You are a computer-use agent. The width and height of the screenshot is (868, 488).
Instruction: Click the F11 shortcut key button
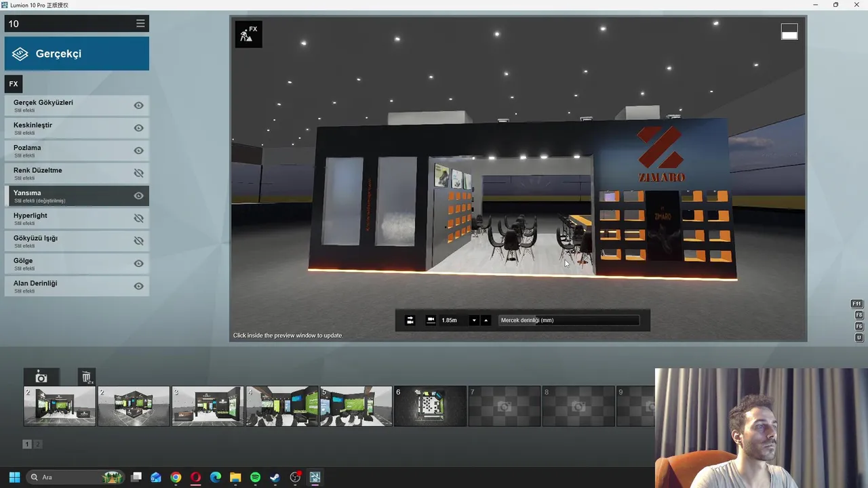point(858,304)
